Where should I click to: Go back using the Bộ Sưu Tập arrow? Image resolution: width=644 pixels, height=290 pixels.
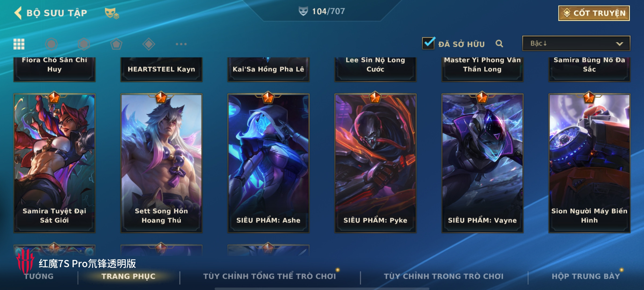(x=18, y=13)
